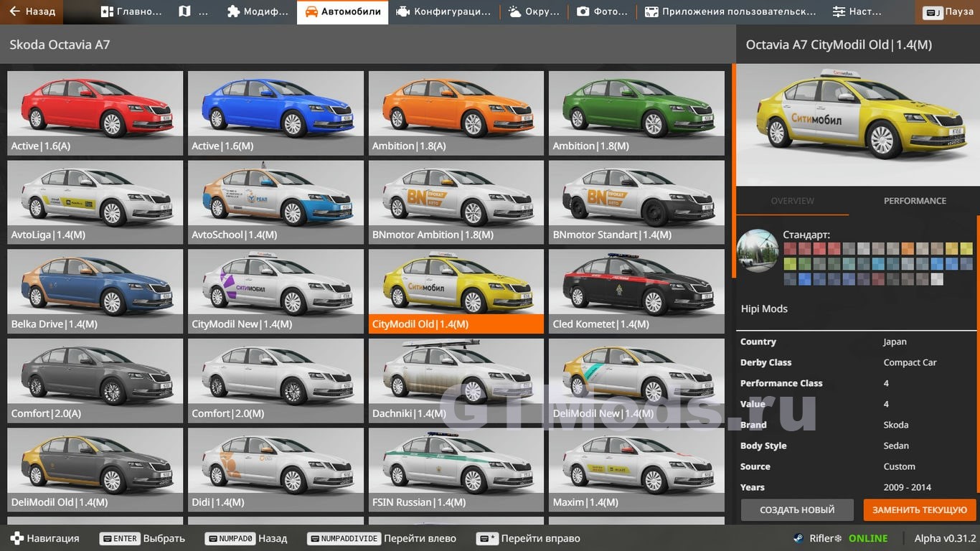980x551 pixels.
Task: Choose the FSIN Russian 1.4(M) car
Action: coord(456,469)
